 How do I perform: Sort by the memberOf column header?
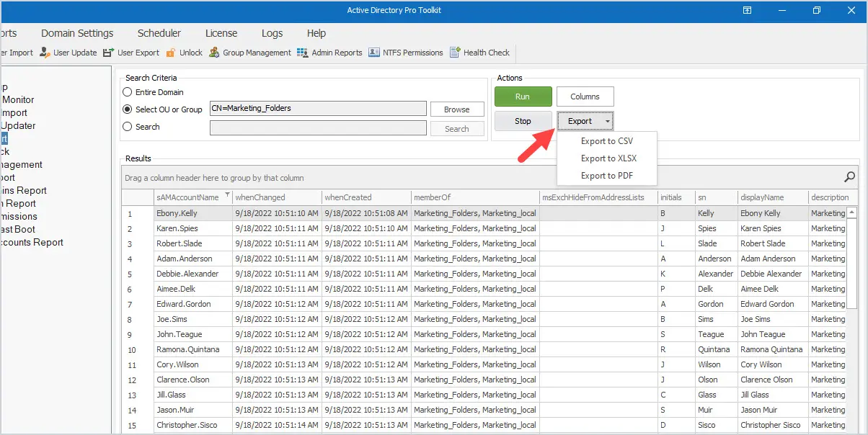click(x=474, y=197)
